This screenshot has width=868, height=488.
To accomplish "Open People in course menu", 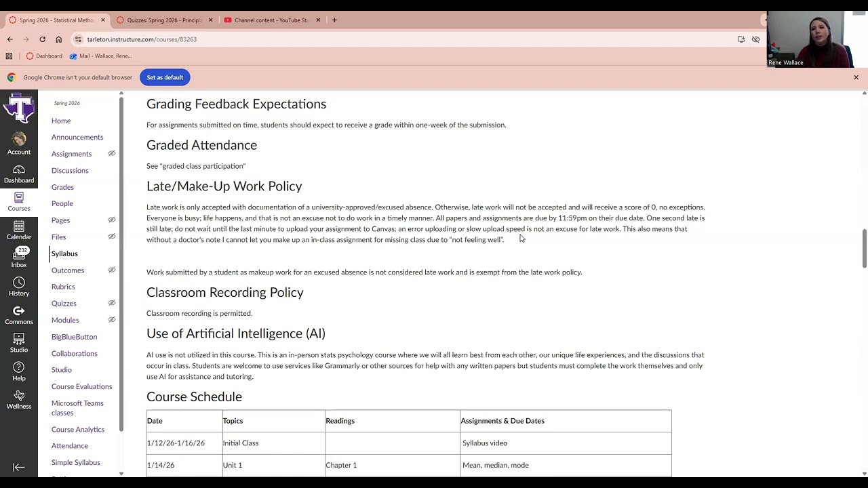I will [62, 203].
